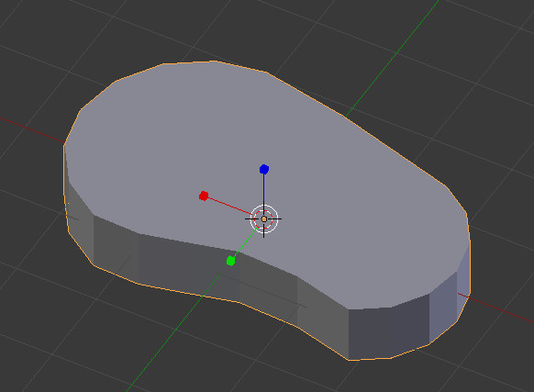Image resolution: width=534 pixels, height=392 pixels.
Task: Select the orange object origin dot
Action: point(264,219)
